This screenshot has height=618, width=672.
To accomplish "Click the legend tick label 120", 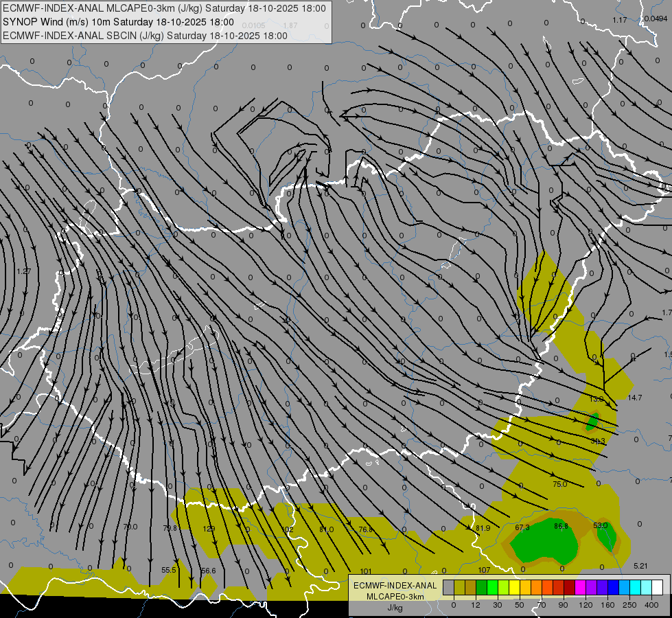I will pyautogui.click(x=586, y=605).
